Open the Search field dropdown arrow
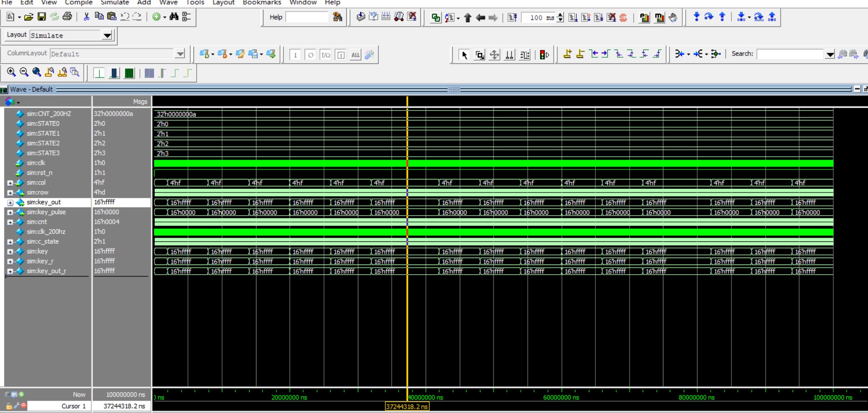The height and width of the screenshot is (413, 868). [830, 54]
